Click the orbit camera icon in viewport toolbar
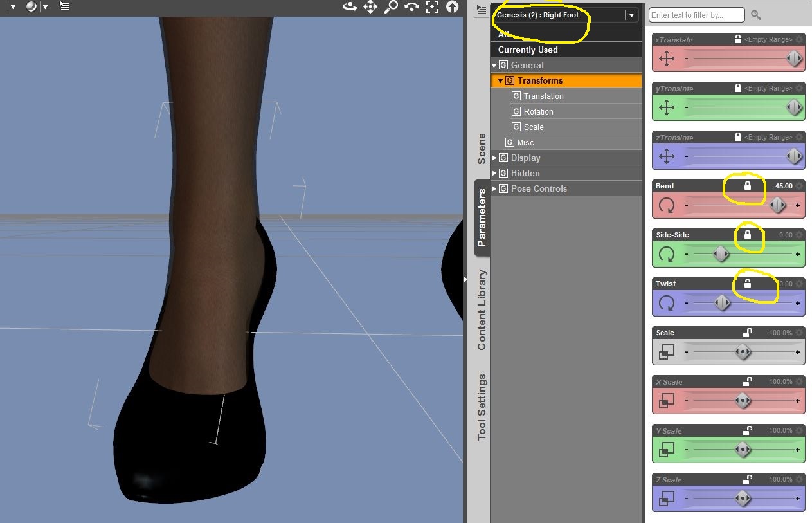 tap(350, 7)
